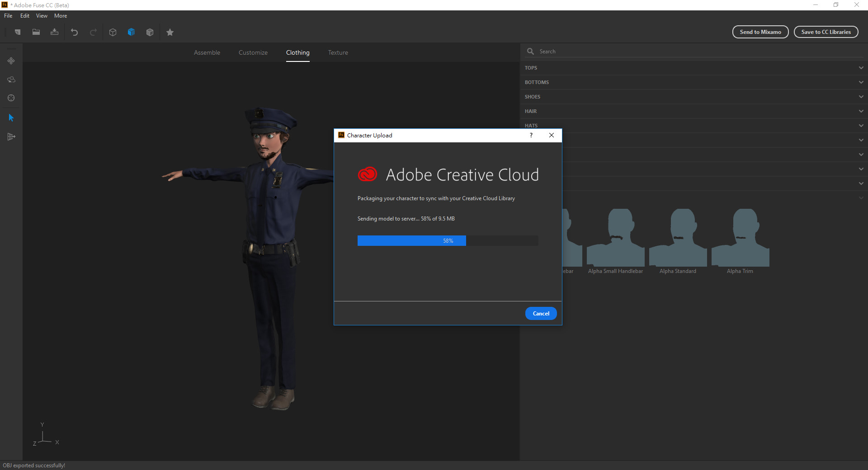This screenshot has height=470, width=868.
Task: Select the rotate view tool in sidebar
Action: 11,80
